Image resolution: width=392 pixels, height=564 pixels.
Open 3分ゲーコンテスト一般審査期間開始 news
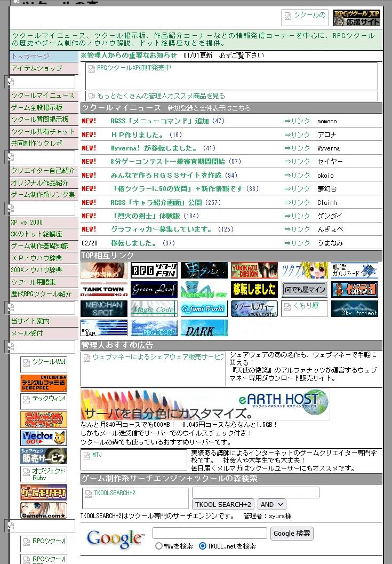pyautogui.click(x=167, y=162)
